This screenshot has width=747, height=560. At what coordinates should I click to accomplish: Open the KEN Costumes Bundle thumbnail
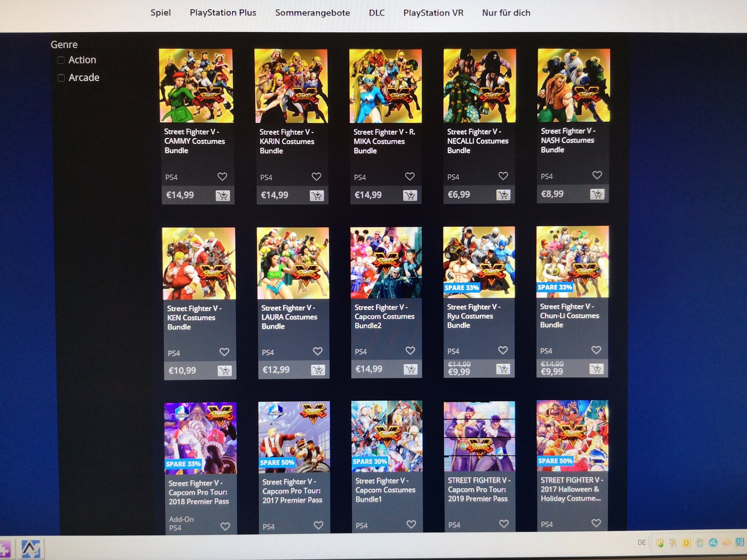pyautogui.click(x=199, y=264)
